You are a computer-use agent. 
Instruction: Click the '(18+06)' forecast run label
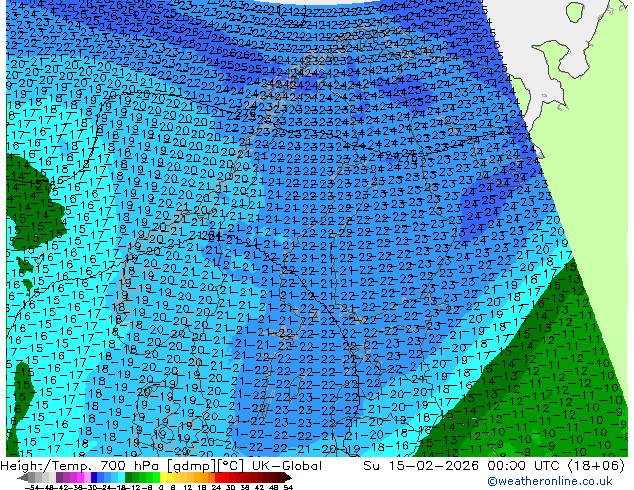596,466
